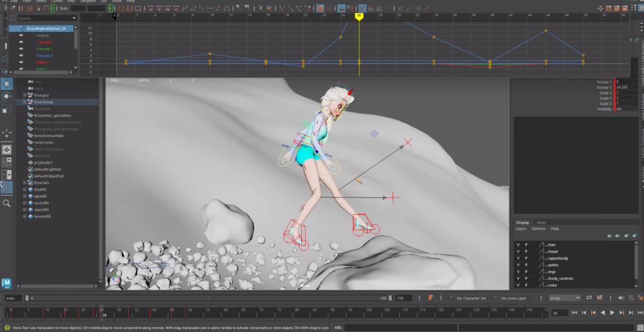
Task: Select rocks:rocks in the outliner
Action: [44, 142]
